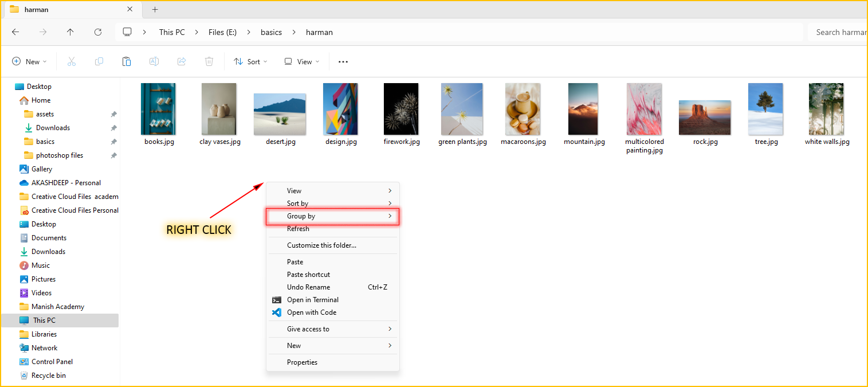
Task: Select the desert.jpg thumbnail
Action: tap(281, 115)
